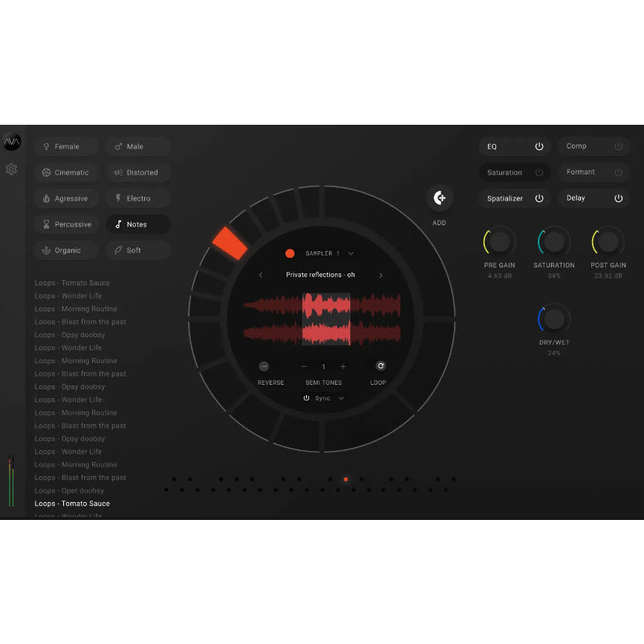This screenshot has height=644, width=644.
Task: Click the AVA logo icon
Action: click(11, 142)
